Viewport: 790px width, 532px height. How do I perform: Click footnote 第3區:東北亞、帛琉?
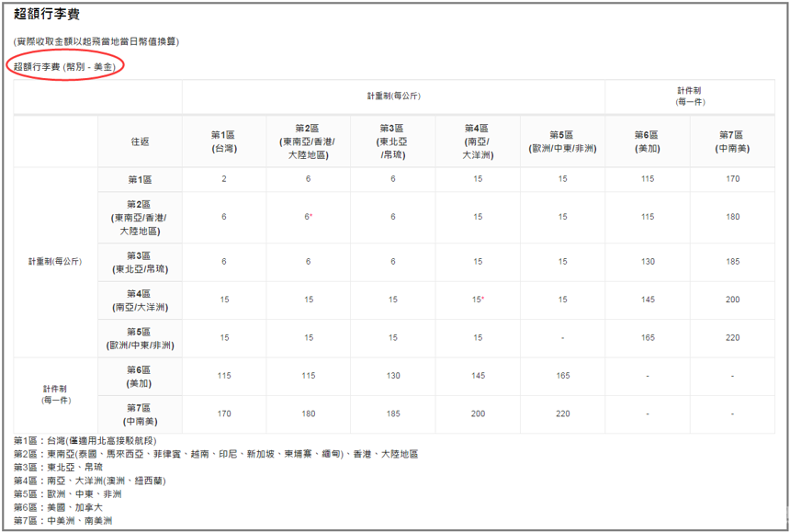(58, 468)
